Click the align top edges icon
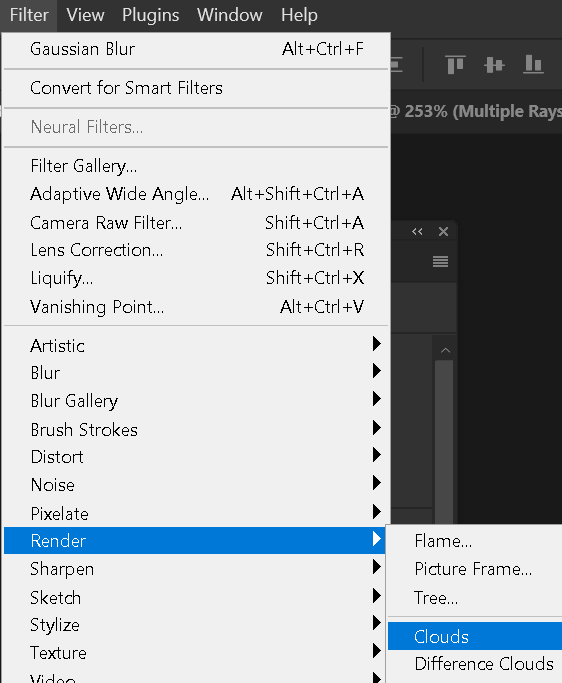The height and width of the screenshot is (683, 562). tap(456, 65)
